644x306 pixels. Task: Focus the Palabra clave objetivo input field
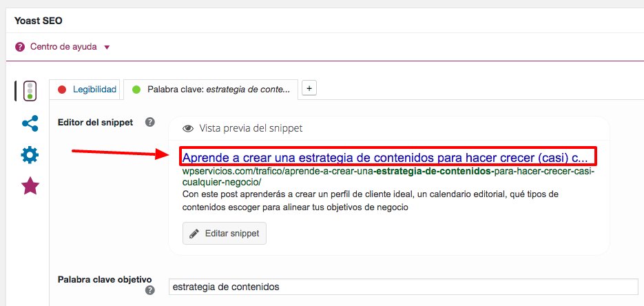pos(404,287)
